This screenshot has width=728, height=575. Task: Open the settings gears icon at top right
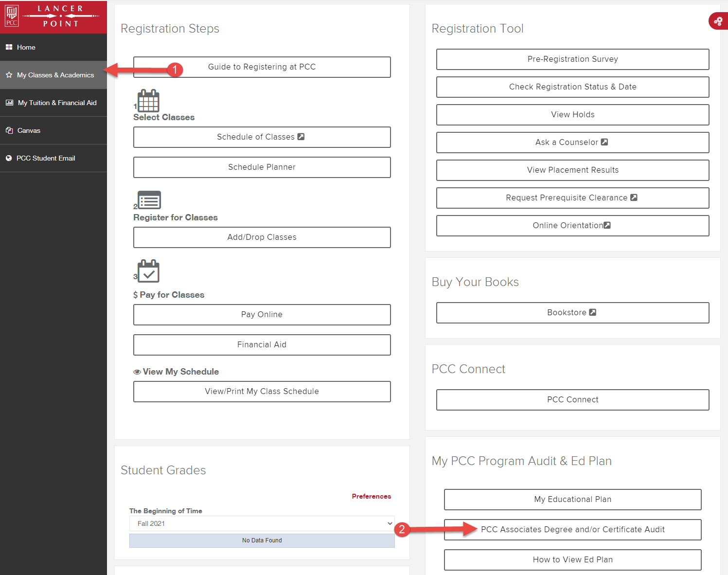(x=718, y=21)
